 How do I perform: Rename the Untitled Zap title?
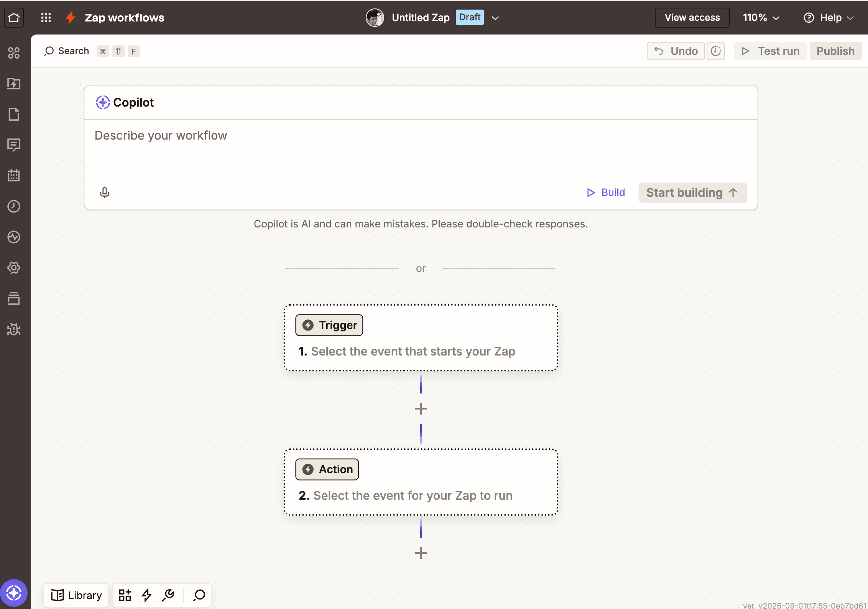421,18
